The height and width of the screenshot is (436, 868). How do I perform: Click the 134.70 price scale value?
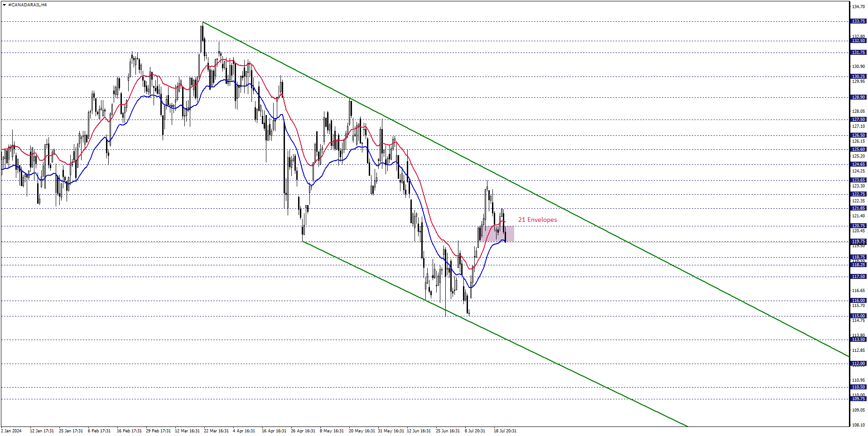[858, 7]
